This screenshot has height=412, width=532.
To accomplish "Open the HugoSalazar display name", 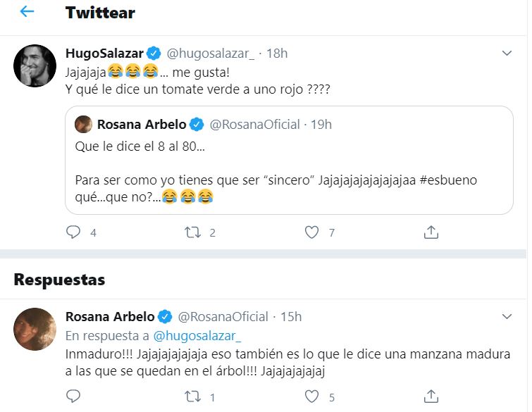I will [x=104, y=54].
